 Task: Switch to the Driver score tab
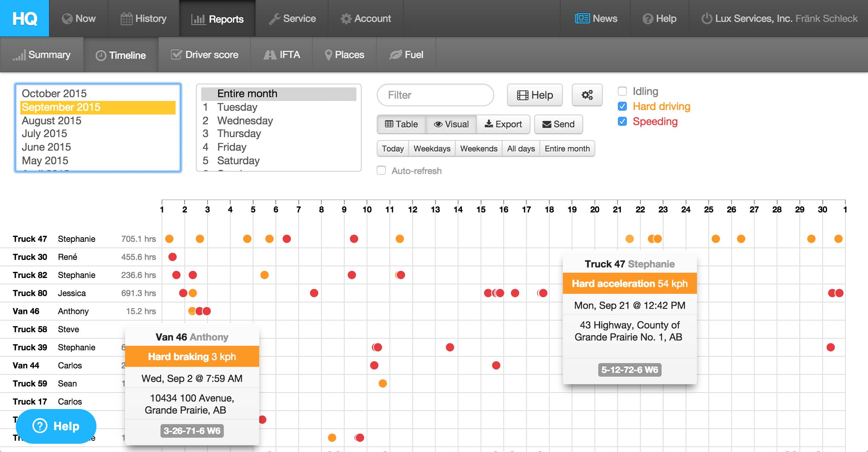click(205, 55)
